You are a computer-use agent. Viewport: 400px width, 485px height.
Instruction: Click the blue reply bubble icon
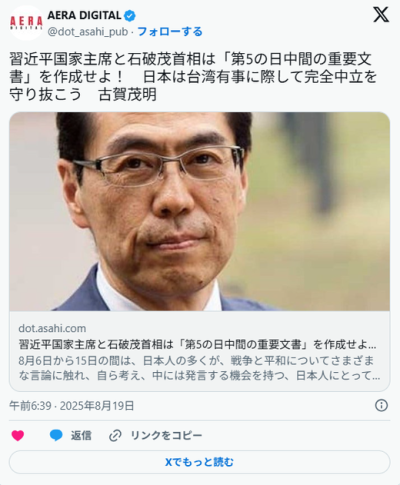coord(56,435)
